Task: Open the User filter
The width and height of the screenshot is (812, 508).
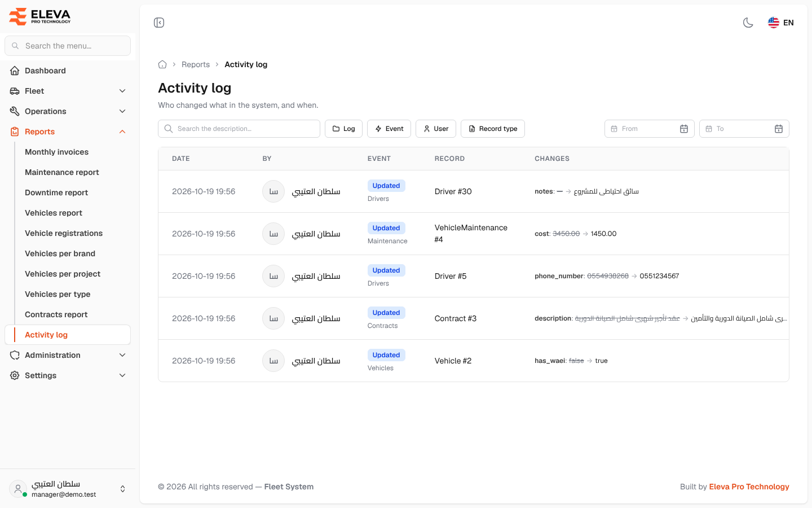Action: tap(436, 129)
